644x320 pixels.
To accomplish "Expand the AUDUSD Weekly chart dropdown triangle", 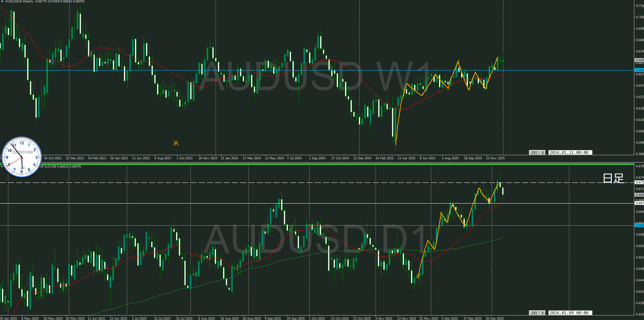I will 2,1.
